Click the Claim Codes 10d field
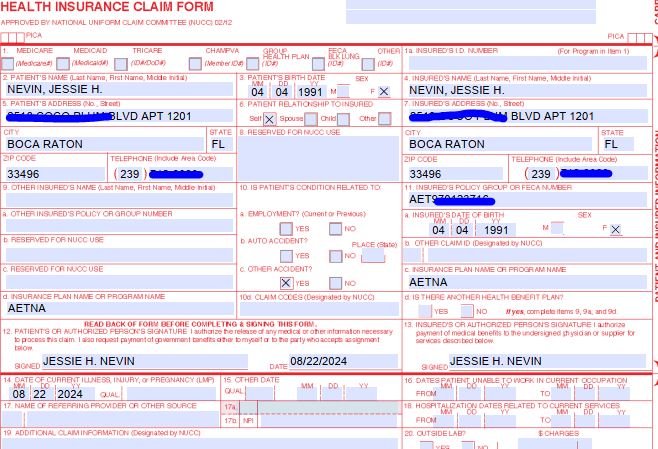 319,309
